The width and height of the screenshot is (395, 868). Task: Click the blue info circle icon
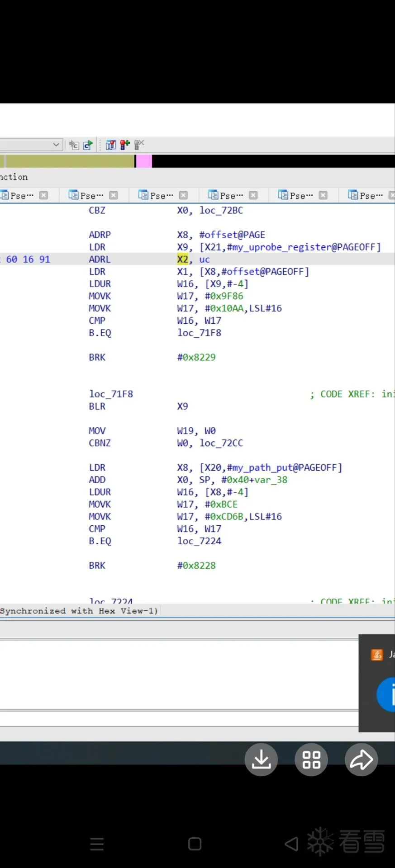(386, 694)
